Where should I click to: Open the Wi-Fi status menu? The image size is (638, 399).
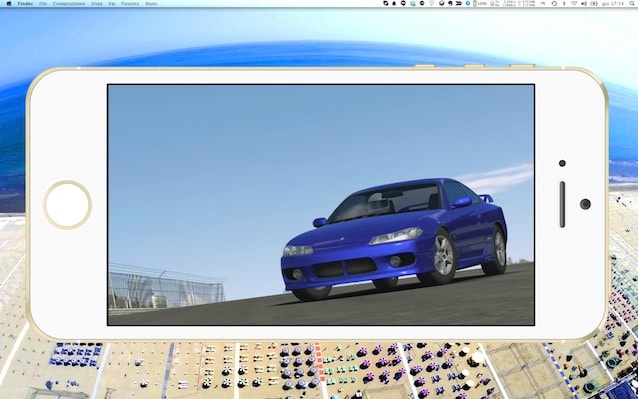(574, 3)
